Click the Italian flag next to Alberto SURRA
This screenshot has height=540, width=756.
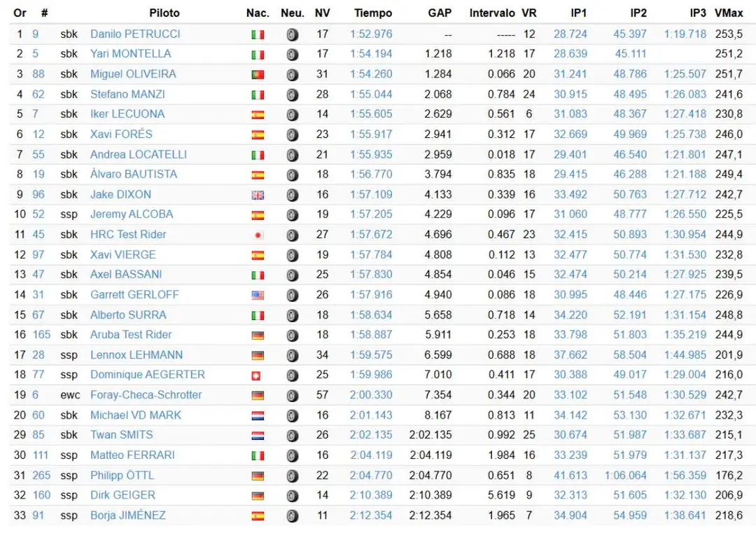(x=258, y=316)
